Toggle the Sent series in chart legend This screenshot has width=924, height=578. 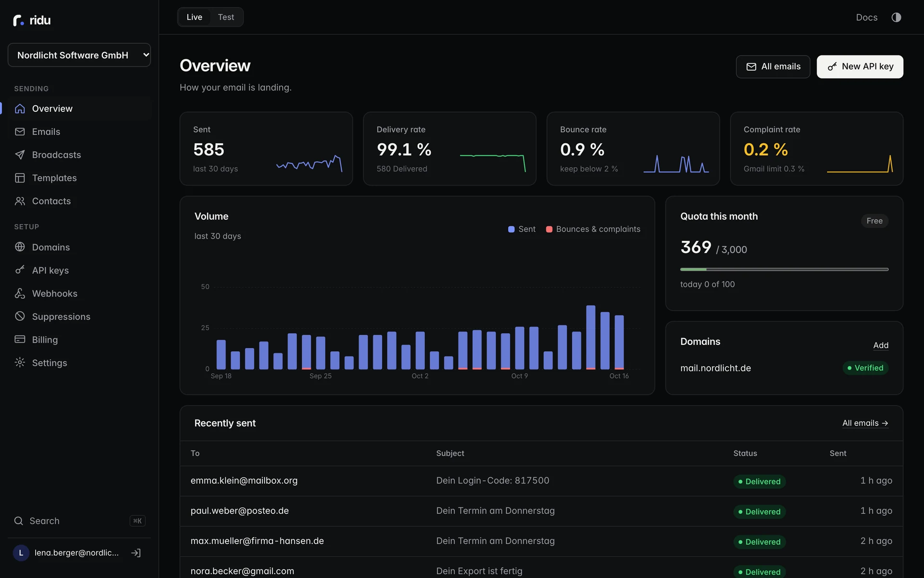[x=522, y=229]
